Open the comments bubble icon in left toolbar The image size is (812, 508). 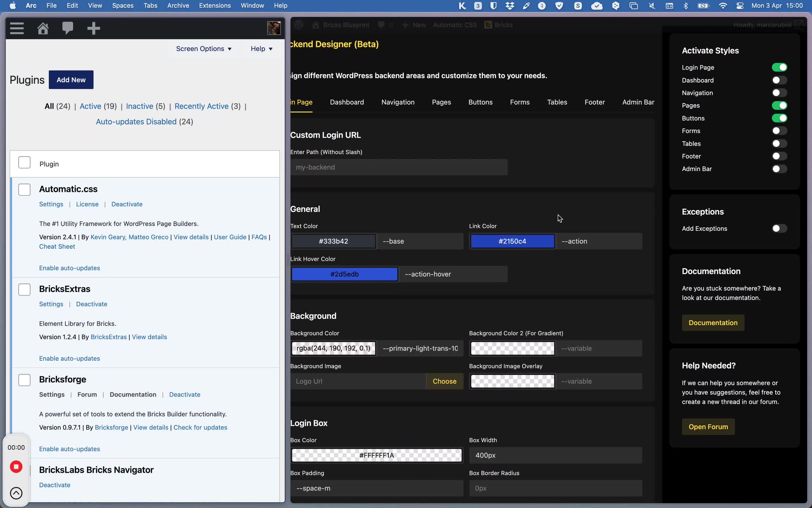[x=68, y=28]
